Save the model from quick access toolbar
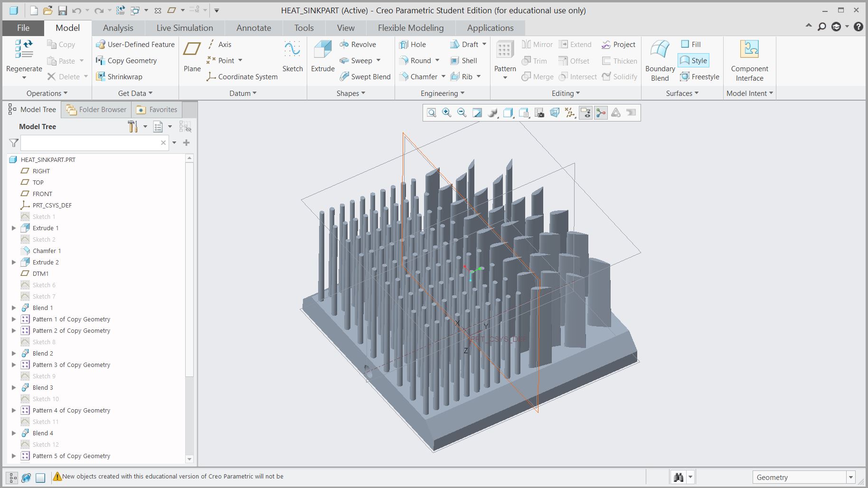 click(62, 10)
